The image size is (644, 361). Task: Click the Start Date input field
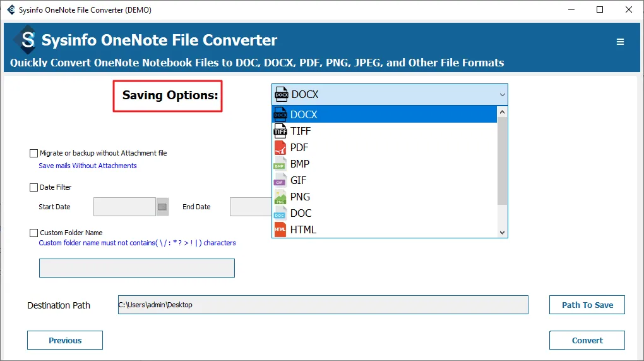click(124, 207)
